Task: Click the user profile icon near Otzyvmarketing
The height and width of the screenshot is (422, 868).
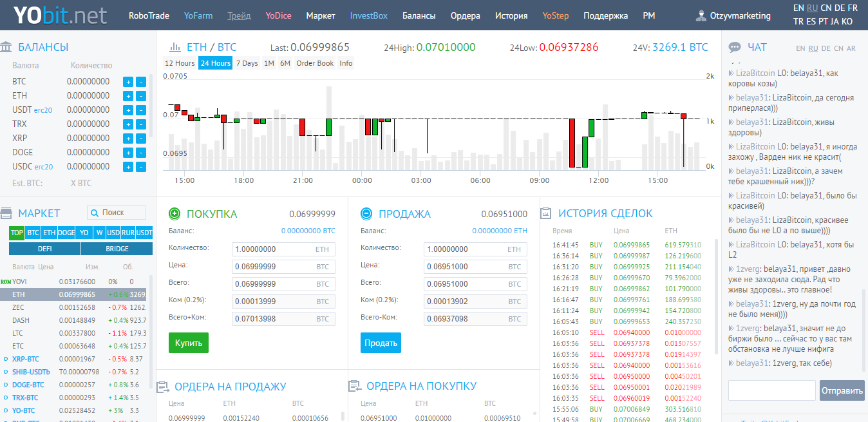Action: (x=701, y=15)
